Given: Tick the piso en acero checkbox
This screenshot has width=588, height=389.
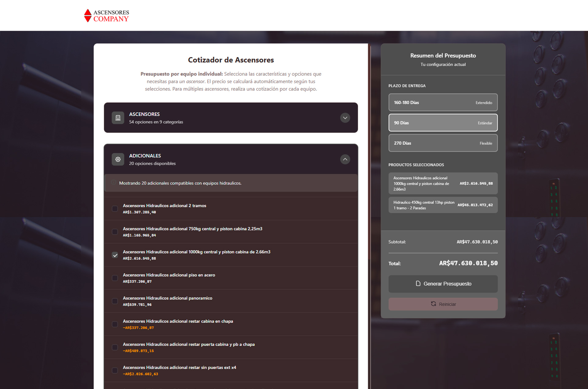Looking at the screenshot, I should [115, 278].
